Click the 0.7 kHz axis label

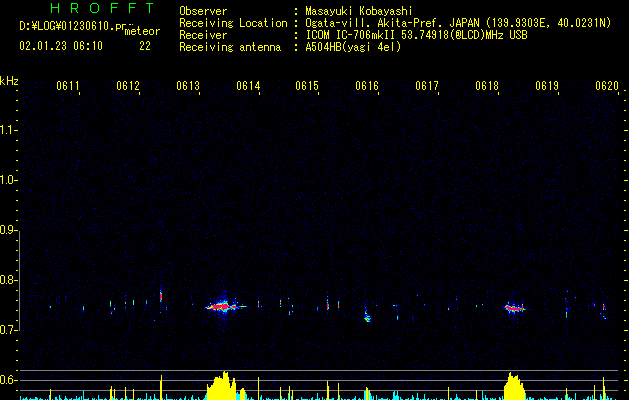coord(9,330)
